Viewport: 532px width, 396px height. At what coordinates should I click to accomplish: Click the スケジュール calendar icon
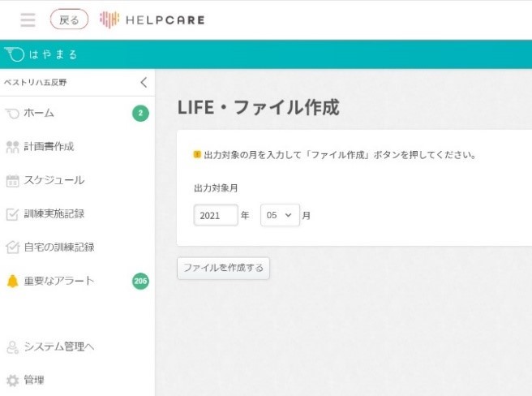pyautogui.click(x=12, y=181)
